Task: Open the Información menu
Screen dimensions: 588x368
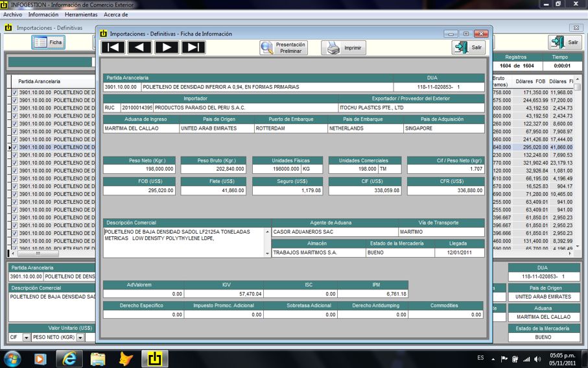Action: coord(43,14)
